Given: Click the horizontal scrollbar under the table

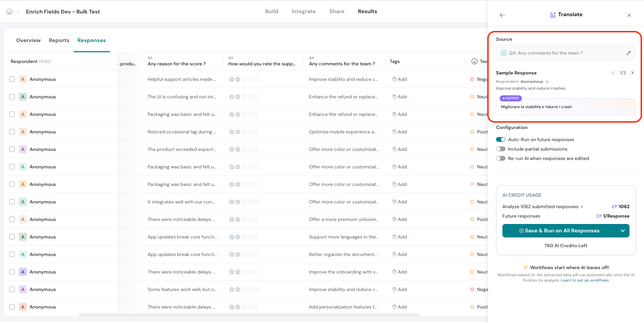Looking at the screenshot, I should (x=249, y=315).
